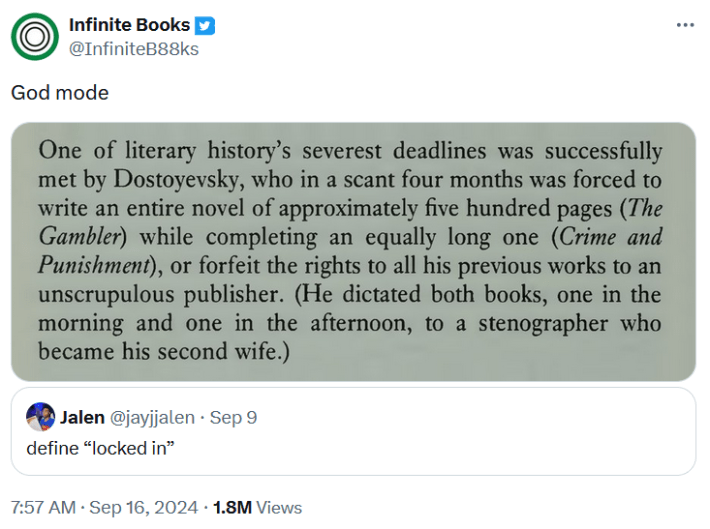Viewport: 710px width, 529px height.
Task: Click the Infinite Books profile avatar
Action: tap(35, 37)
